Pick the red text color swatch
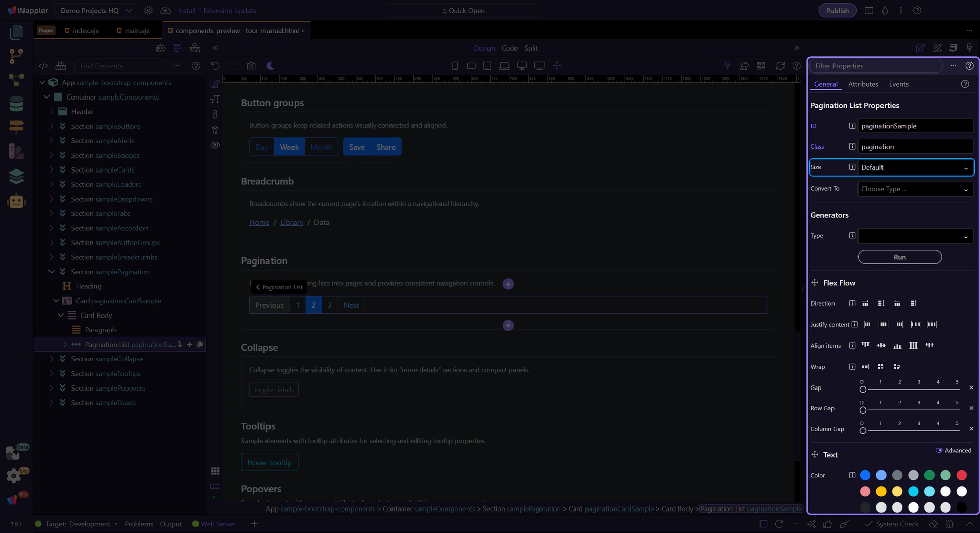980x533 pixels. [x=962, y=475]
